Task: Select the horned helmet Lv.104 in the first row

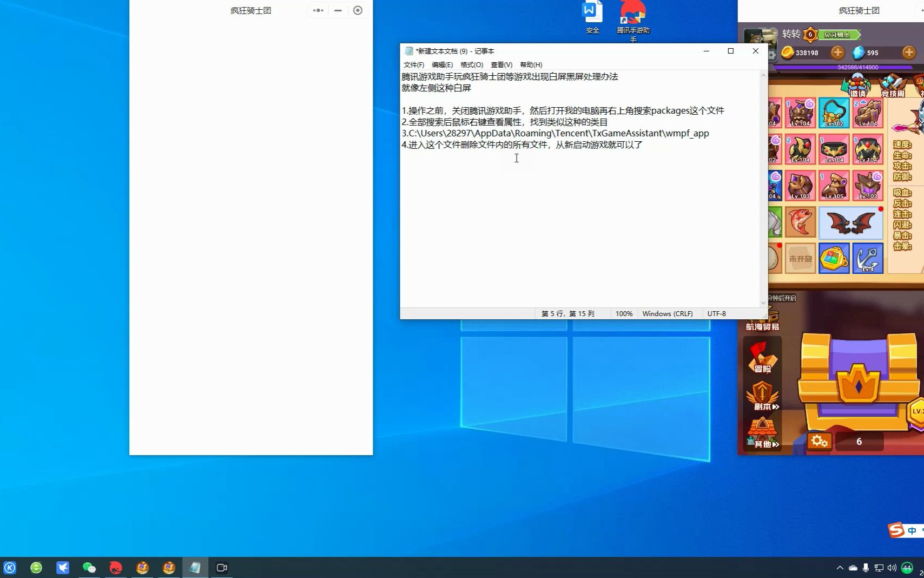Action: pyautogui.click(x=800, y=113)
